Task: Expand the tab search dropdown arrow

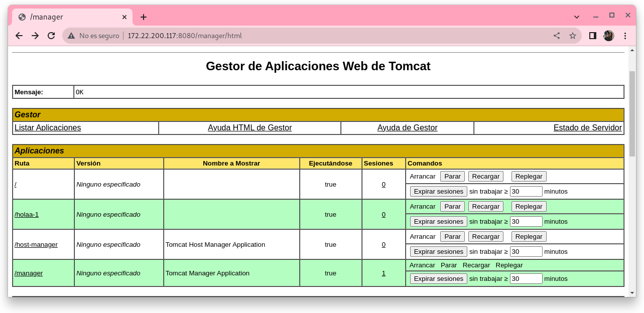Action: click(577, 17)
